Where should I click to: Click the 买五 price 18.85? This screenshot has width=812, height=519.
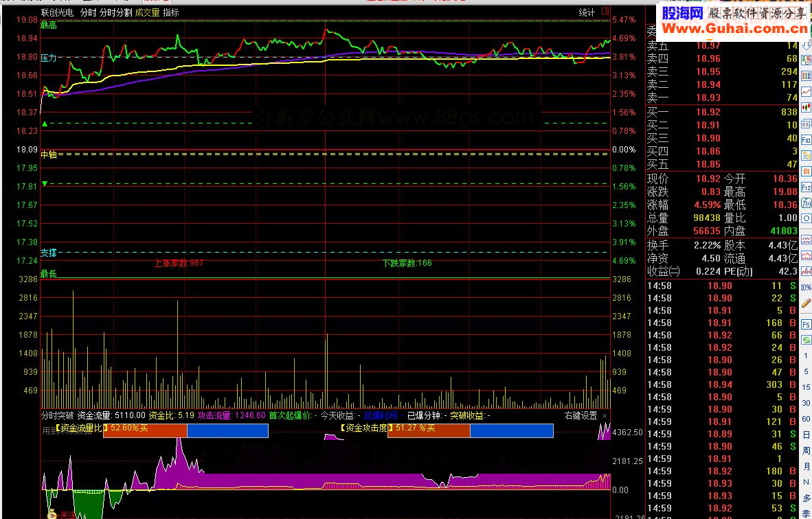[x=708, y=165]
